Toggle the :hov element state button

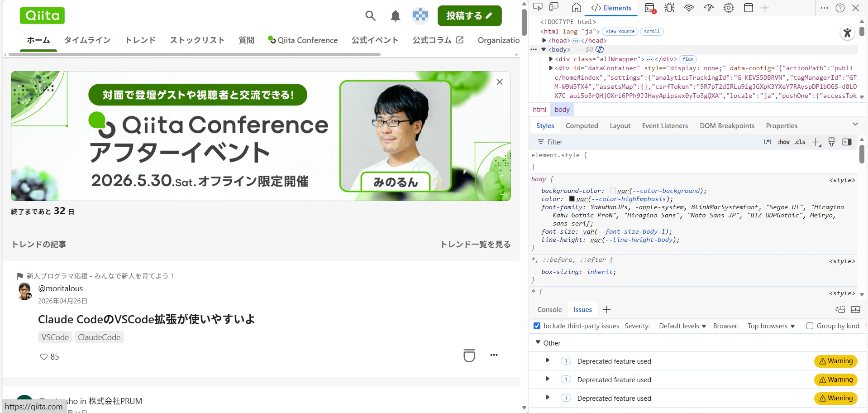tap(783, 142)
